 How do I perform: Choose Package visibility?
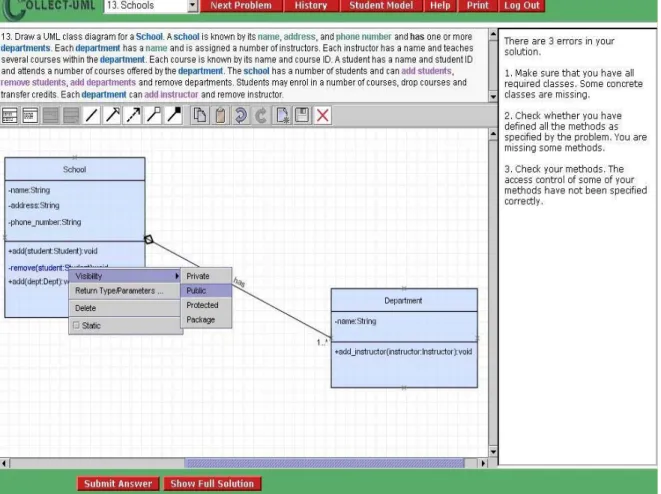pyautogui.click(x=206, y=319)
